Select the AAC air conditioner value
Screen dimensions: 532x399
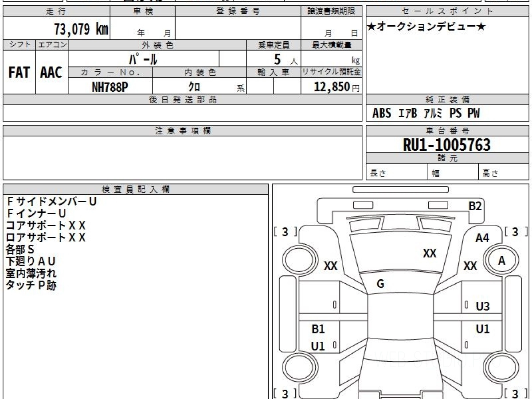(x=51, y=73)
